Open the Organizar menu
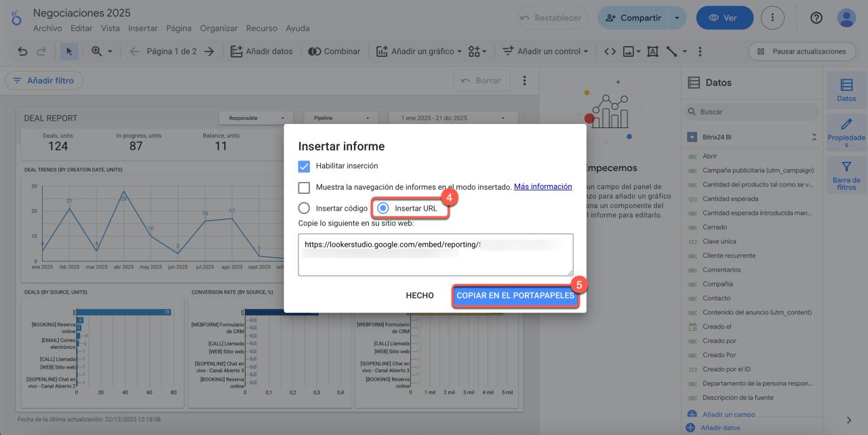868x435 pixels. 218,28
